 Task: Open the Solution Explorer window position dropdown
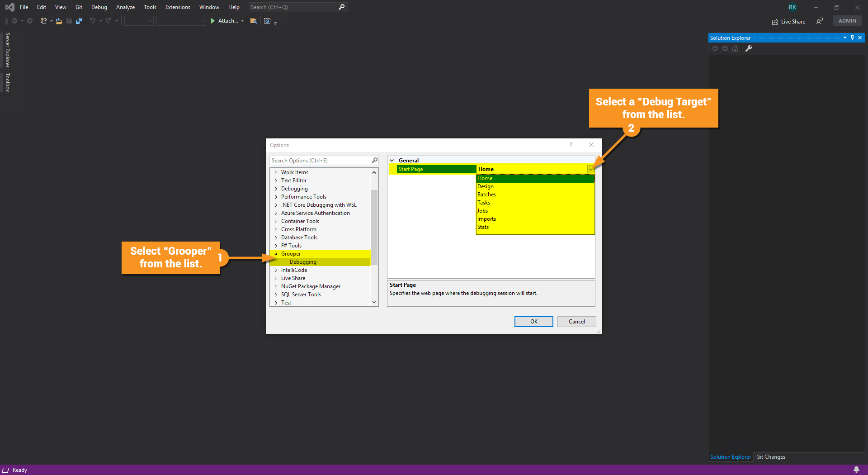(844, 38)
